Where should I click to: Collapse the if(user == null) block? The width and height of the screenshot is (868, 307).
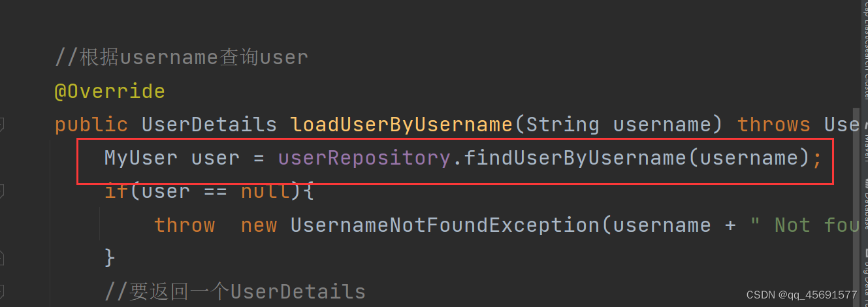[2, 191]
